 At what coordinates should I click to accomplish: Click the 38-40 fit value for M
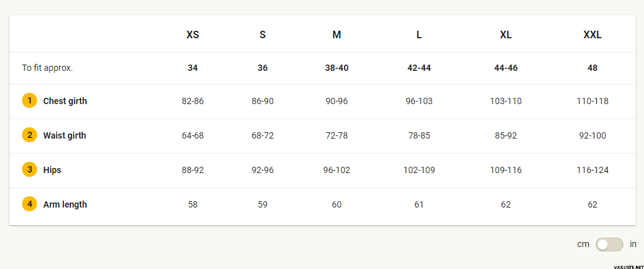(x=336, y=68)
